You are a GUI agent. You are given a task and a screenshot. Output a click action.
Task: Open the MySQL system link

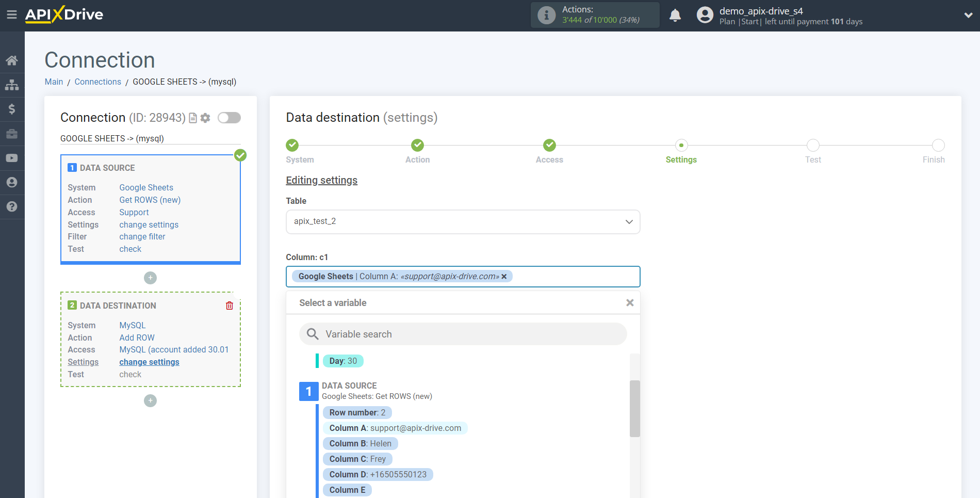(x=132, y=325)
